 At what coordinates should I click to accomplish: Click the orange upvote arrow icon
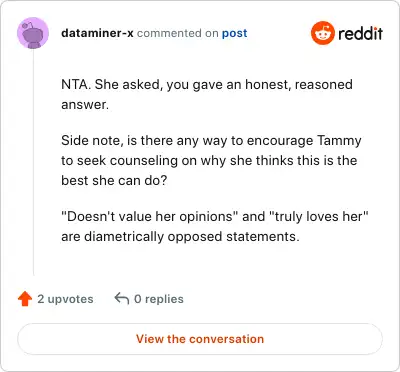tap(25, 299)
